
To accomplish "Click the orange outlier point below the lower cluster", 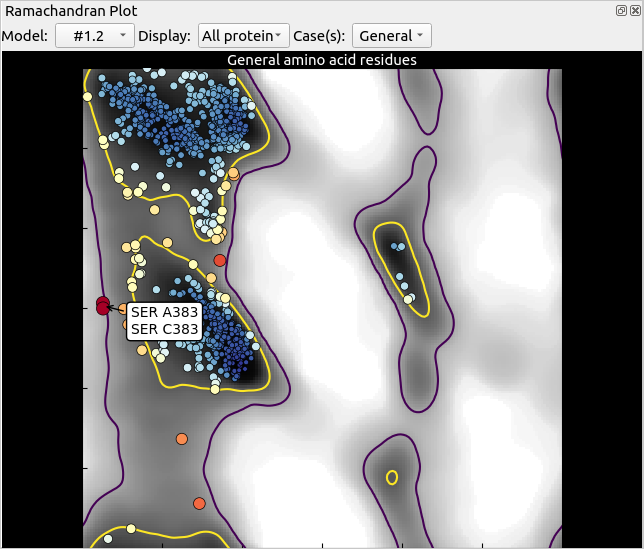I will pyautogui.click(x=181, y=439).
